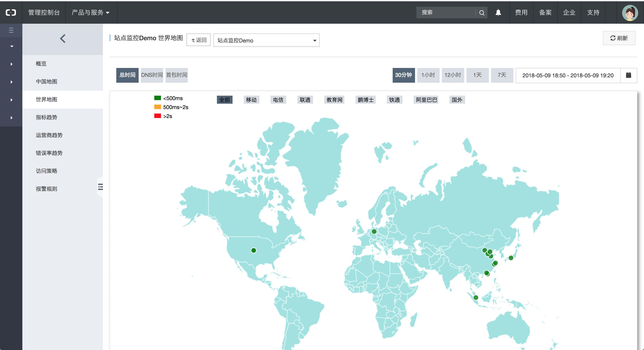Click the green marker in United States

tap(254, 250)
